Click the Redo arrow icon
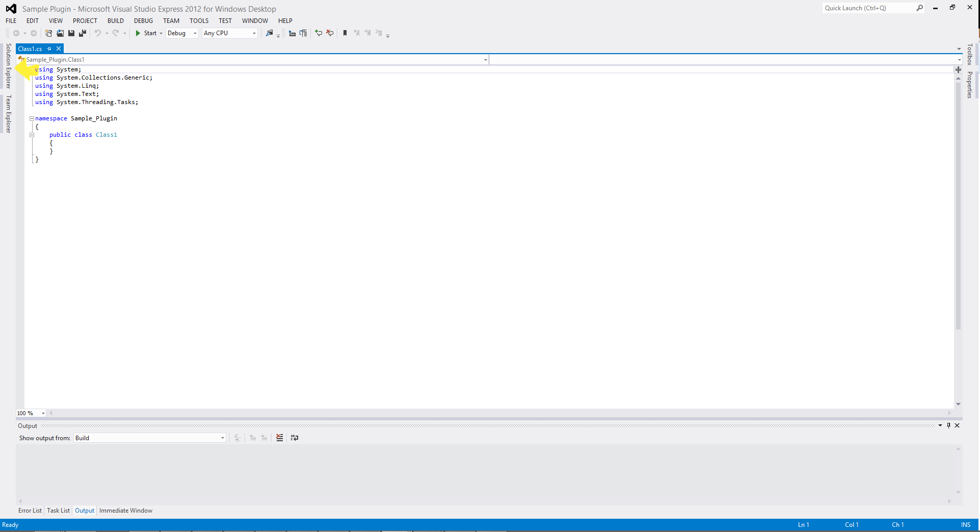Image resolution: width=980 pixels, height=532 pixels. (116, 33)
